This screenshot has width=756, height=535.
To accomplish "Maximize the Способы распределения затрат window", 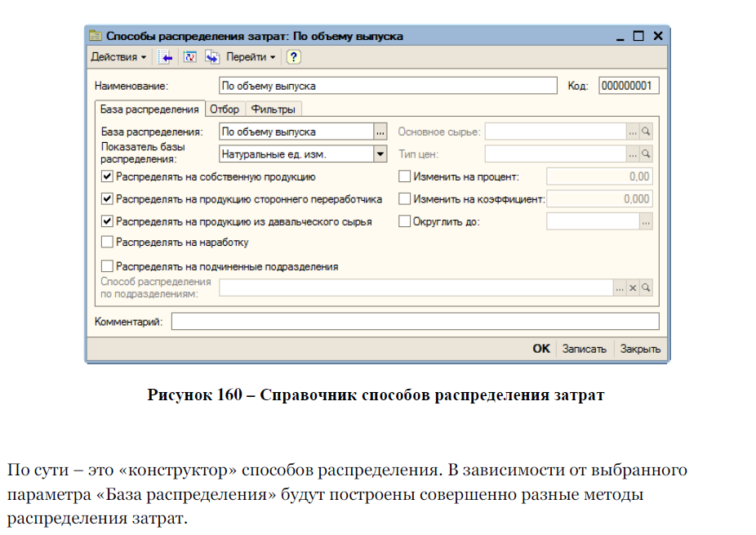I will pyautogui.click(x=638, y=36).
